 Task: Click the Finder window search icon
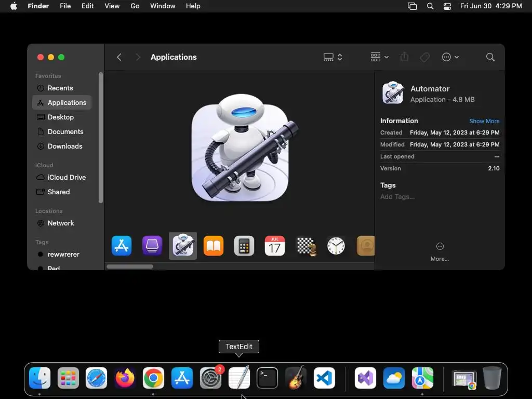[490, 57]
